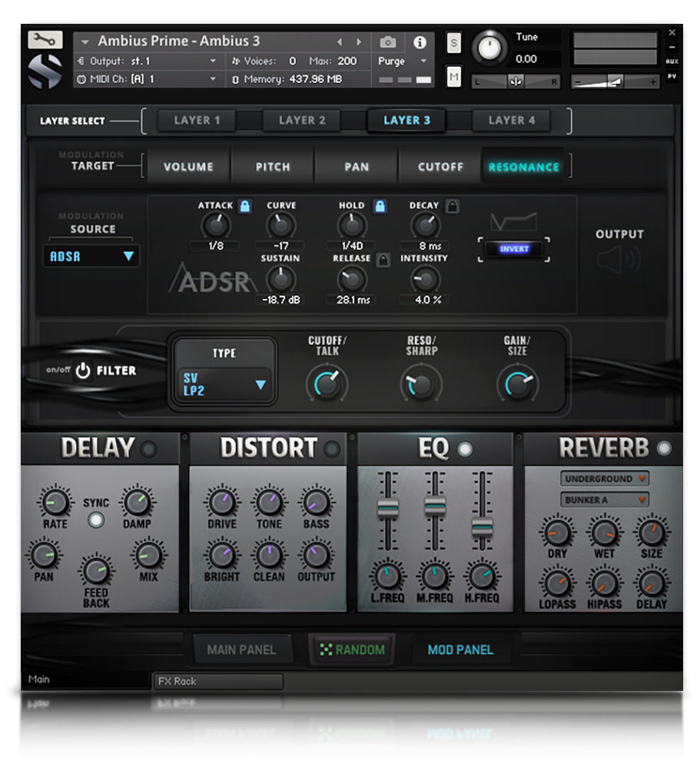Solo the instrument with S button
This screenshot has width=700, height=770.
(454, 43)
